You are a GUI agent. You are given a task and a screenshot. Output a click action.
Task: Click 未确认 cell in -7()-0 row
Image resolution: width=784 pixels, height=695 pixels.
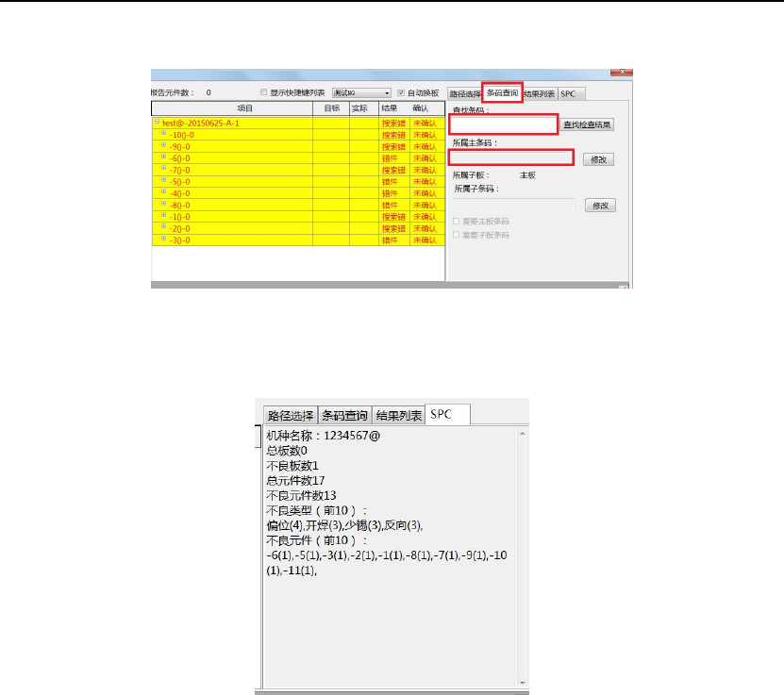[x=425, y=171]
